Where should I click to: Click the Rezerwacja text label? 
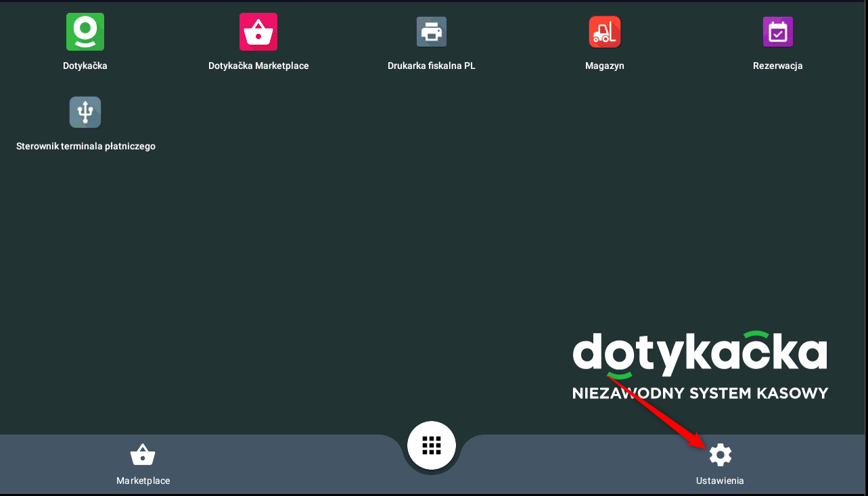[x=777, y=66]
